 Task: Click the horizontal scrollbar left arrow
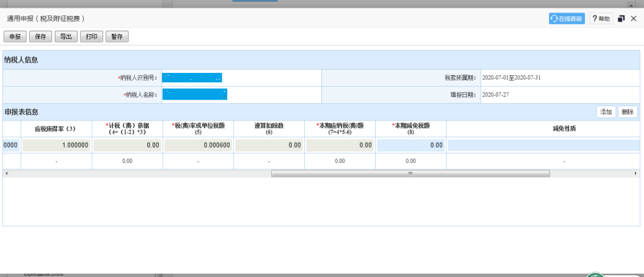(6, 173)
